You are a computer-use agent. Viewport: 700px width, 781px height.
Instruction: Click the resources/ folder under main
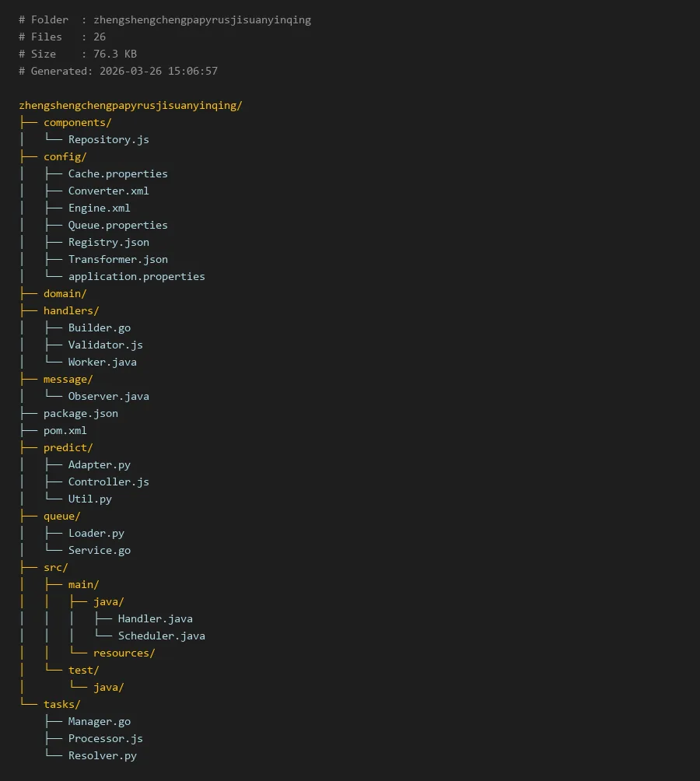click(x=124, y=653)
